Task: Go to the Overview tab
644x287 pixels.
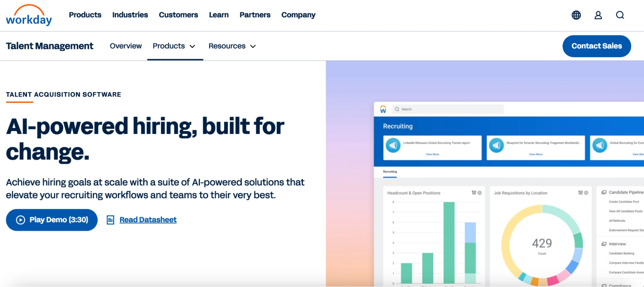Action: pos(126,46)
